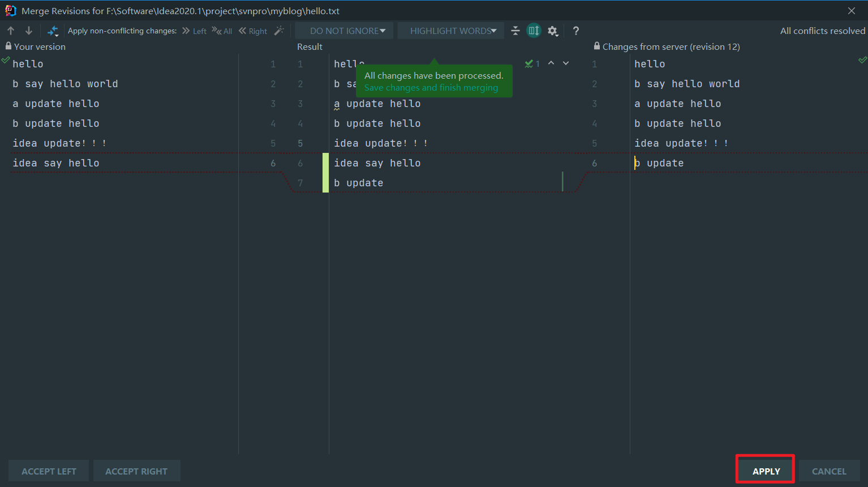Click resolved changes checkmark counter in Result
Screen dimensions: 868x487
[x=532, y=64]
